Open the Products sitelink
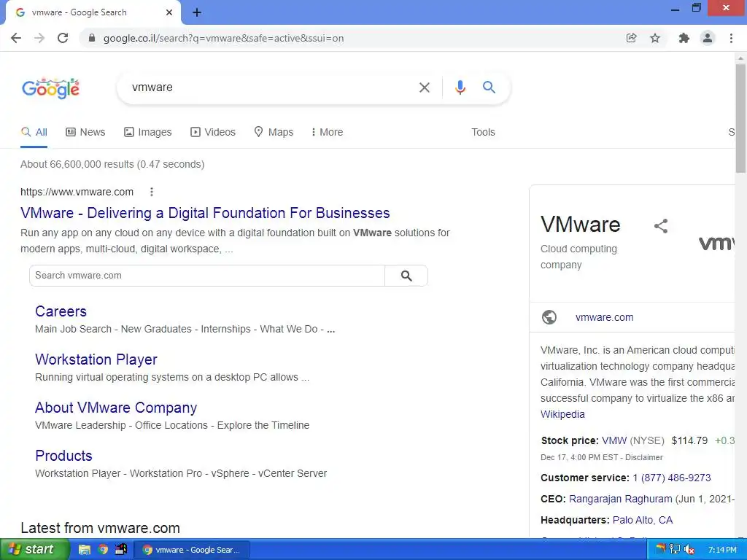747x560 pixels. click(64, 456)
